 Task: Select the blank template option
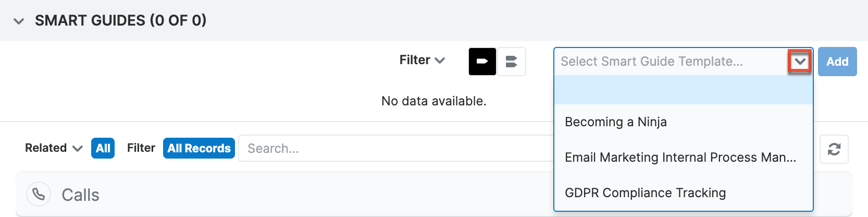(683, 90)
